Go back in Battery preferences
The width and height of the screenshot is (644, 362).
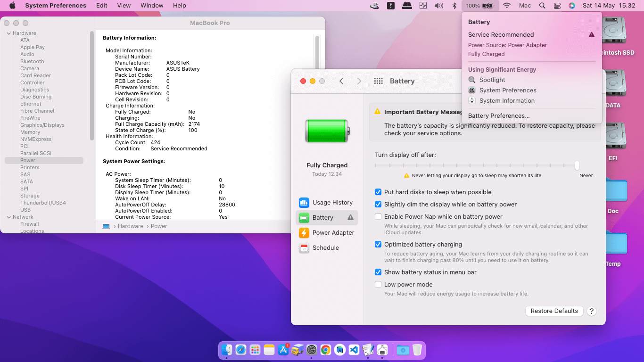(342, 81)
